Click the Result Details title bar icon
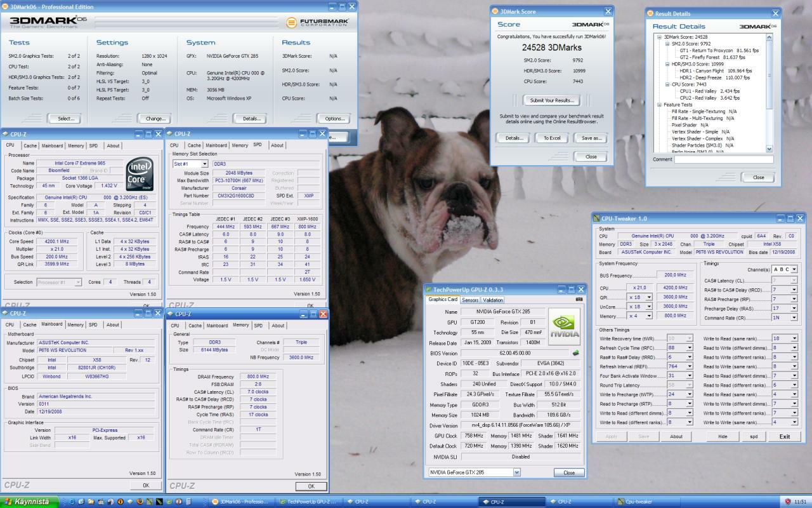The height and width of the screenshot is (508, 812). tap(650, 13)
